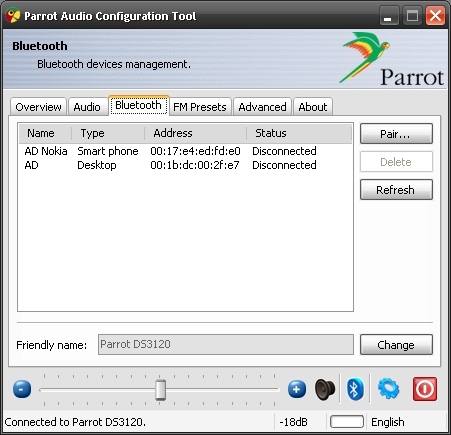The height and width of the screenshot is (435, 451).
Task: Click the volume slider handle
Action: (160, 390)
